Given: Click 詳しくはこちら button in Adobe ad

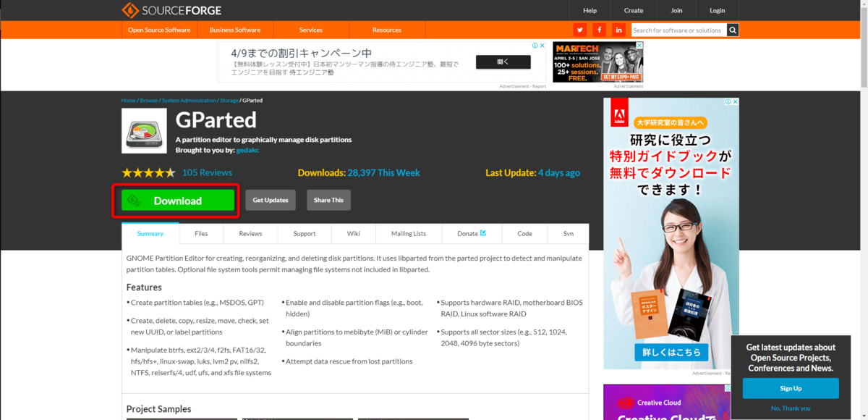Looking at the screenshot, I should point(671,353).
